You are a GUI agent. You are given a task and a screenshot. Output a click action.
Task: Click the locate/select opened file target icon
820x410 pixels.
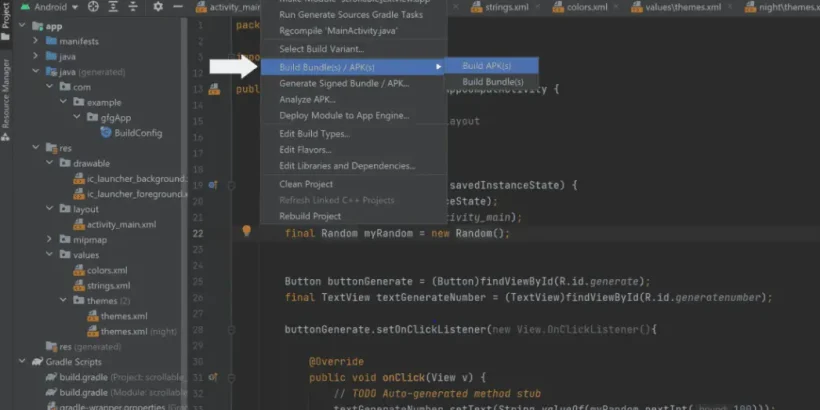tap(93, 7)
